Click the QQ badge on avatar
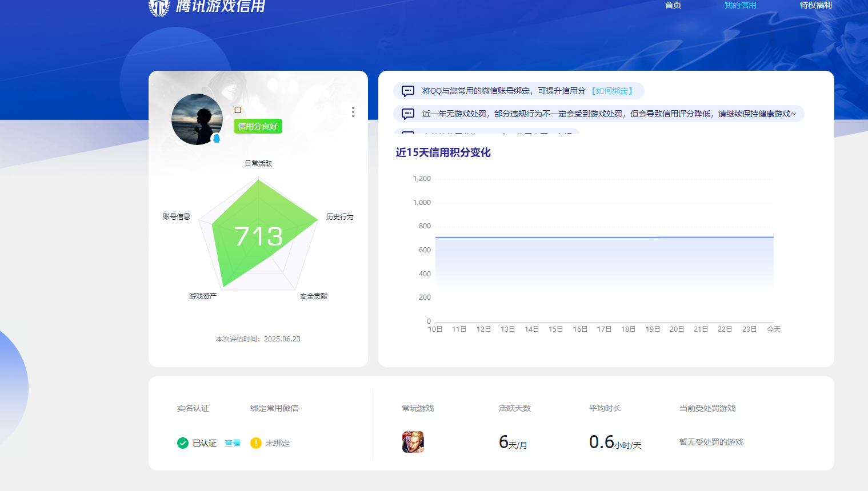 (x=217, y=138)
